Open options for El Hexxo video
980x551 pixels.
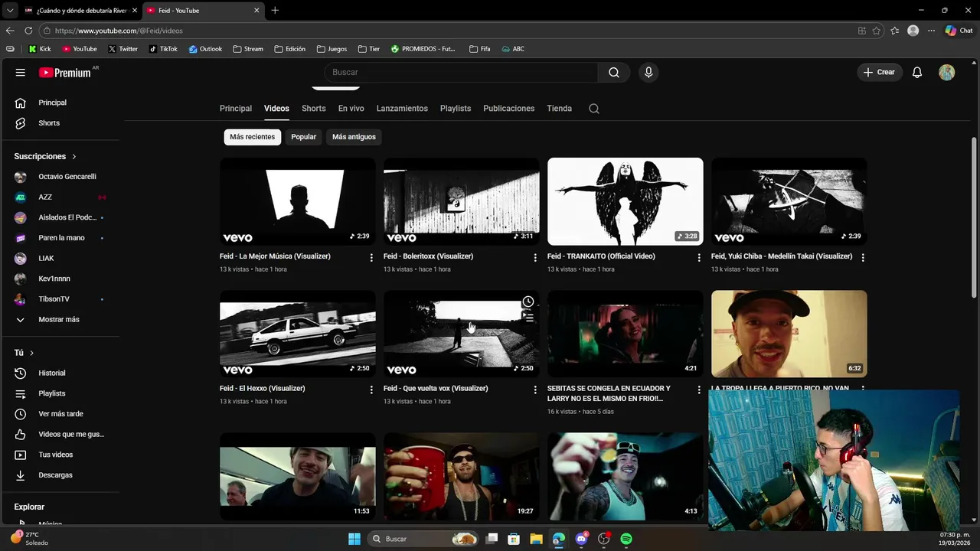371,390
